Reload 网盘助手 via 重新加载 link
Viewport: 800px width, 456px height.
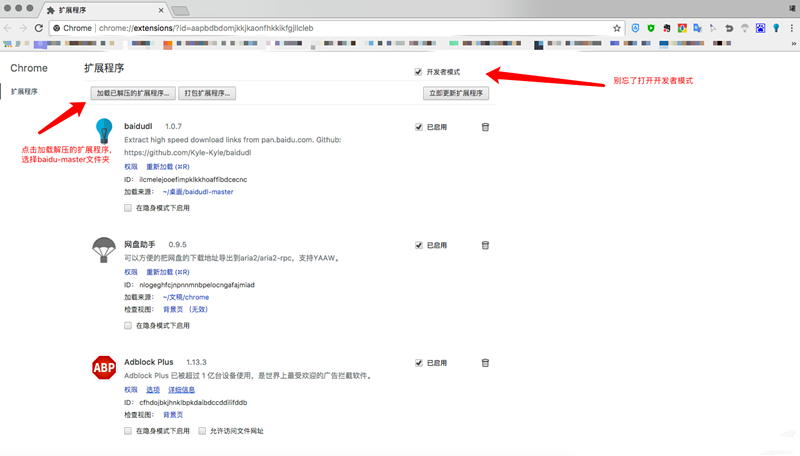(168, 272)
